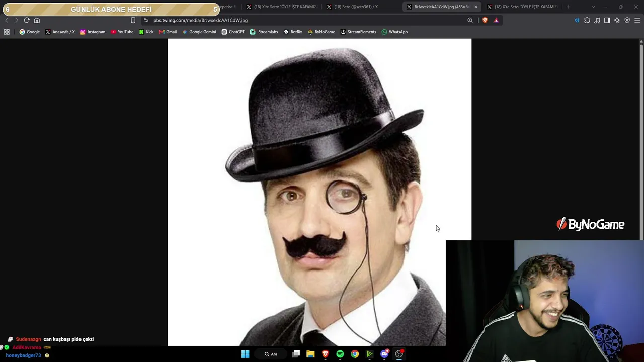Expand the tab search dropdown arrow
Viewport: 644px width, 362px height.
(x=593, y=7)
